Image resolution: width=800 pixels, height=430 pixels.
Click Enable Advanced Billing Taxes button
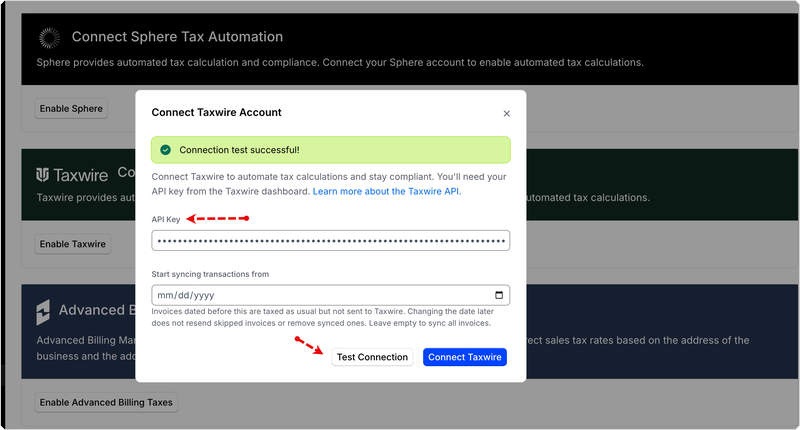coord(106,402)
